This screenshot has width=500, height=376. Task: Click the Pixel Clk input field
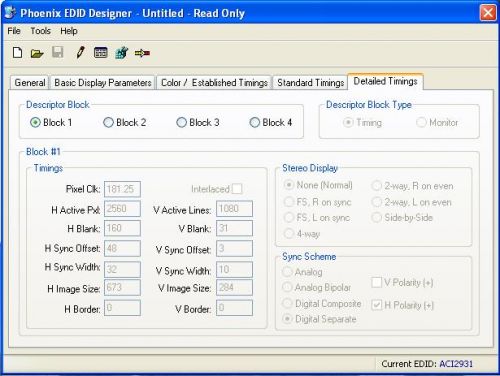pos(122,189)
